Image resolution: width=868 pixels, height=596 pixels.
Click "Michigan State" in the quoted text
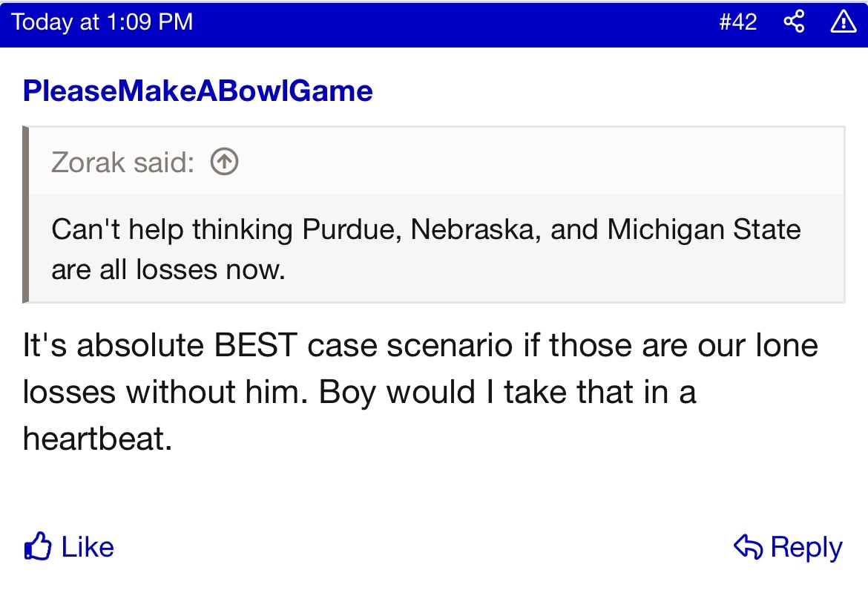click(x=704, y=229)
